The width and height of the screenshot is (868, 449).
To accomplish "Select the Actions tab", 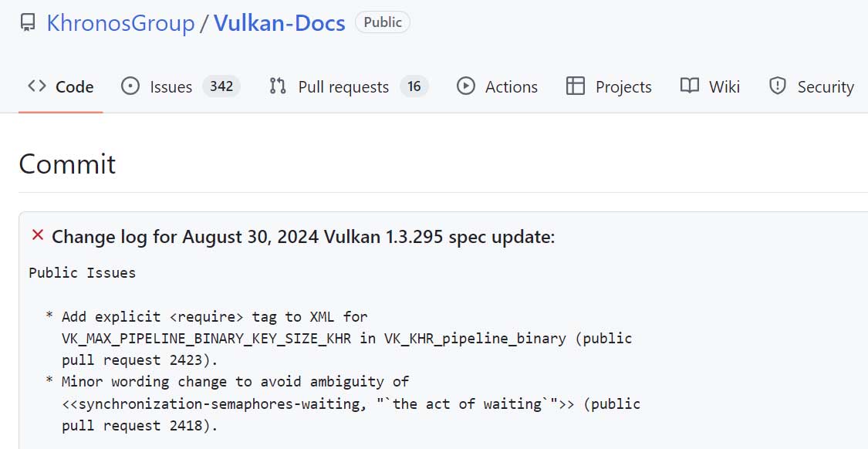I will [511, 86].
